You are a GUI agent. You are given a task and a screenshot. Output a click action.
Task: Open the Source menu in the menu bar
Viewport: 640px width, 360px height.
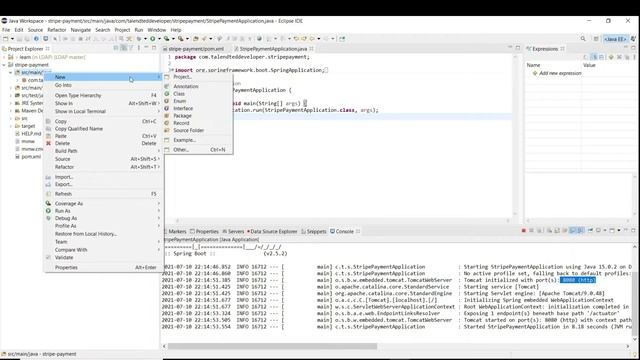(x=35, y=30)
